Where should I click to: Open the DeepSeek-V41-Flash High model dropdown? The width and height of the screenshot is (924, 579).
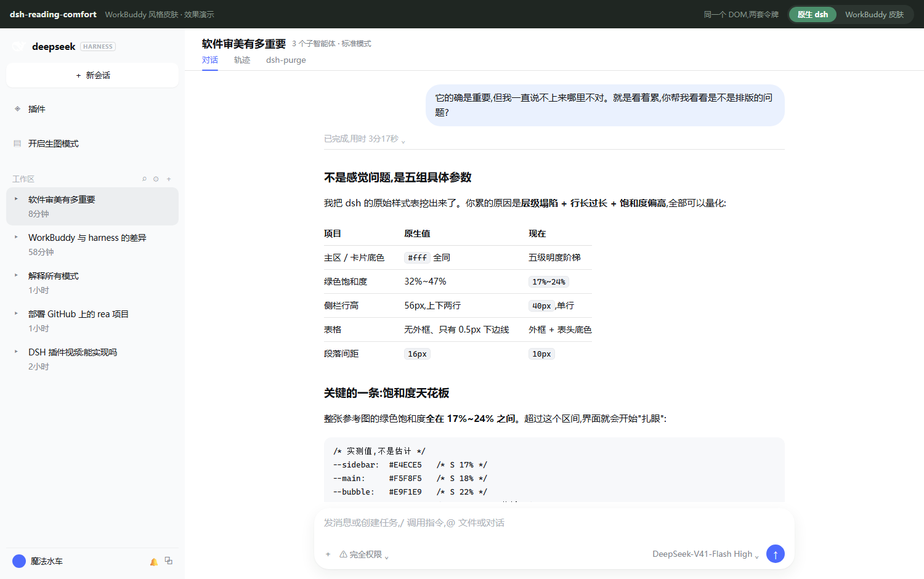coord(705,554)
